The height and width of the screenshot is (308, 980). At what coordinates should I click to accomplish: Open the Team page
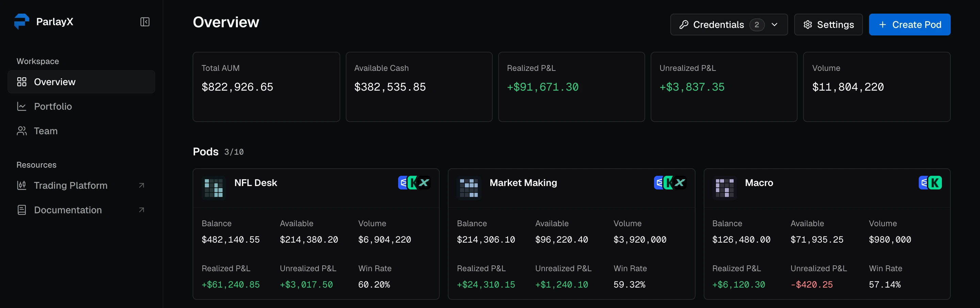click(81, 131)
